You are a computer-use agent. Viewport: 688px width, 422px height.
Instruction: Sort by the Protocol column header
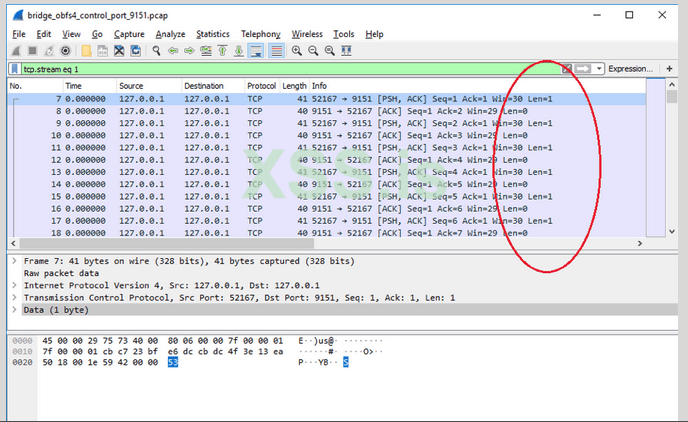262,86
